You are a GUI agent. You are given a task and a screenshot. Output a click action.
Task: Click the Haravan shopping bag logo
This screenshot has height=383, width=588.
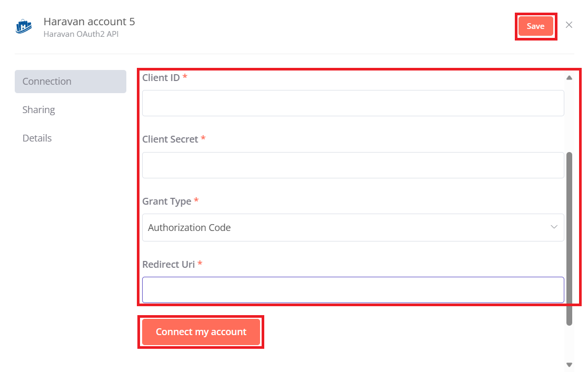[24, 26]
